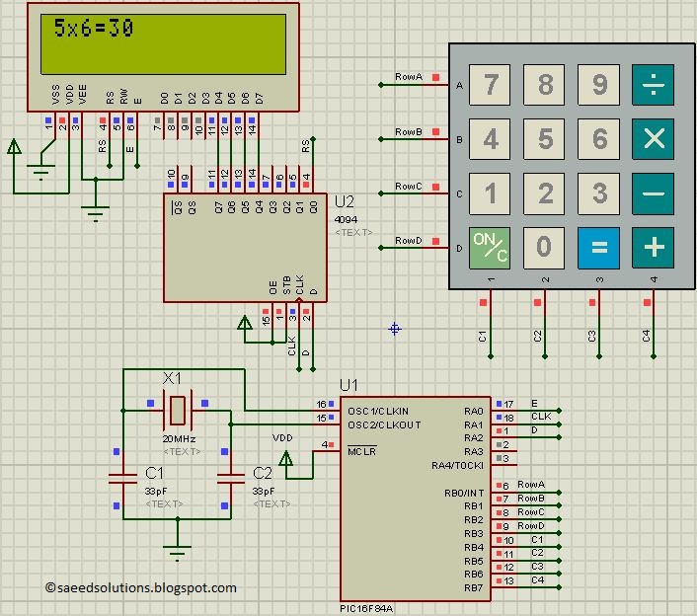Click the CLK net label at pin 18
697x616 pixels.
point(541,417)
